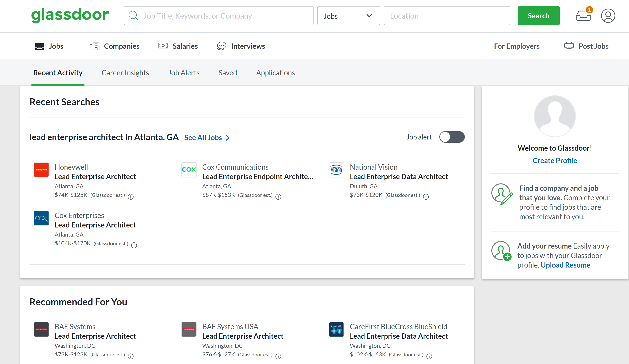Click the chevron next to See All Jobs
Screen dimensions: 629x364
[228, 138]
